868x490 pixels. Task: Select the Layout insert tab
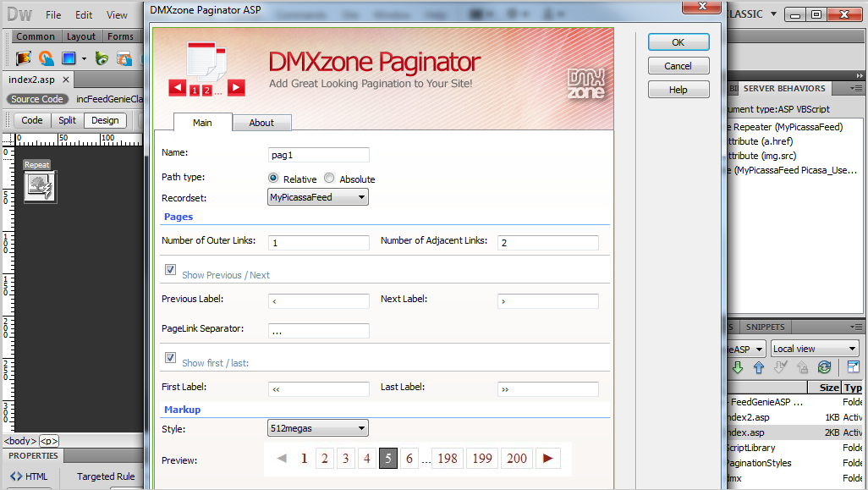(81, 36)
